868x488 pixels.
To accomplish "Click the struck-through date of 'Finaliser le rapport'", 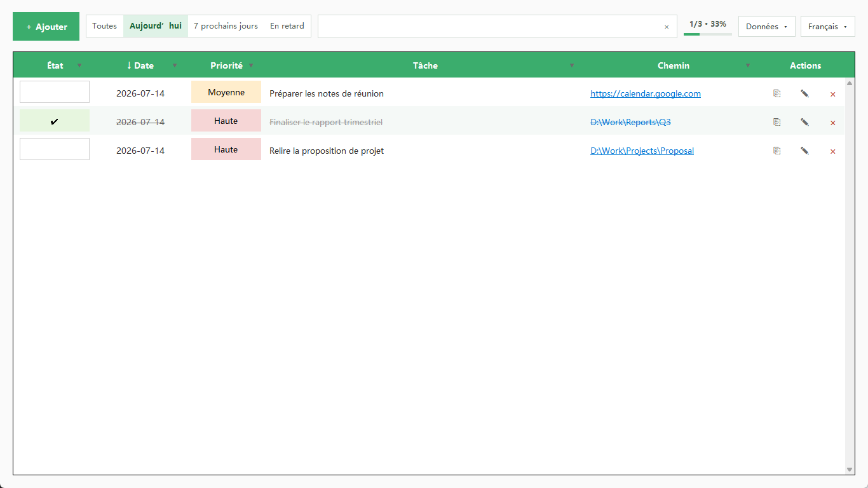I will coord(140,122).
